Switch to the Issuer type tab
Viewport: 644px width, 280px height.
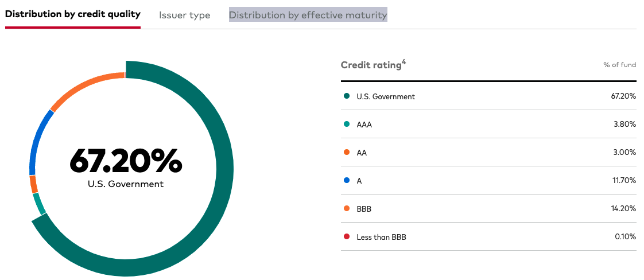coord(184,15)
